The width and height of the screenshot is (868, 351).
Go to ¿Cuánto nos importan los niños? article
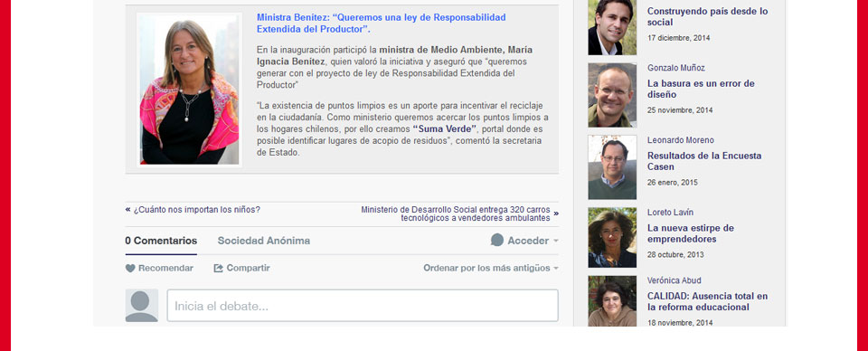pos(196,210)
